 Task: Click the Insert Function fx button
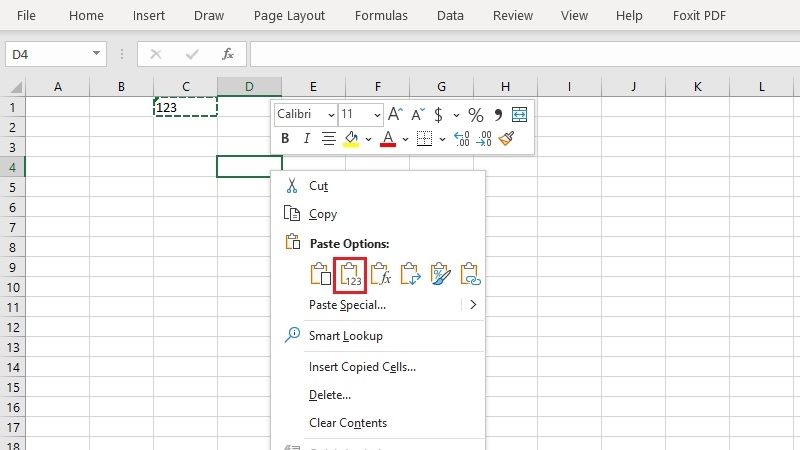click(x=228, y=54)
